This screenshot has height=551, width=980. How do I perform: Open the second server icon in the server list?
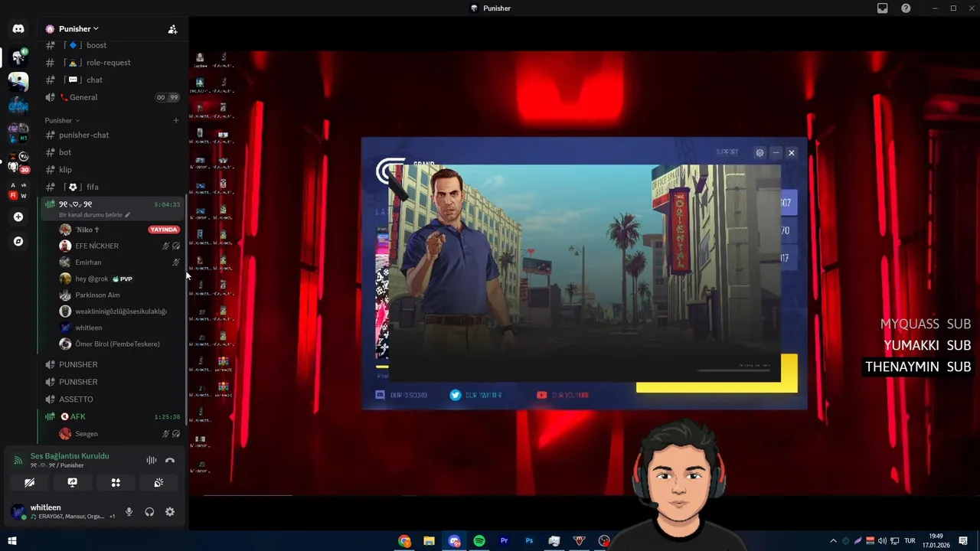tap(18, 81)
